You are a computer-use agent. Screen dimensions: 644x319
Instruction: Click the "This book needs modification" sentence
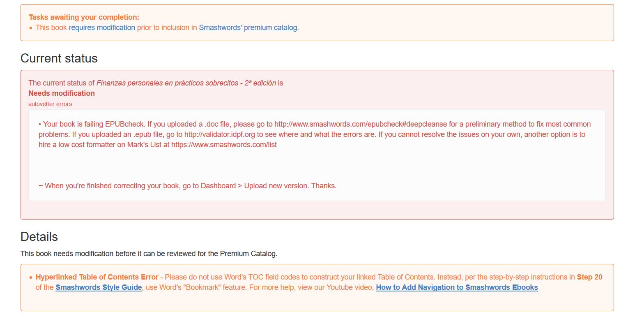[x=149, y=254]
